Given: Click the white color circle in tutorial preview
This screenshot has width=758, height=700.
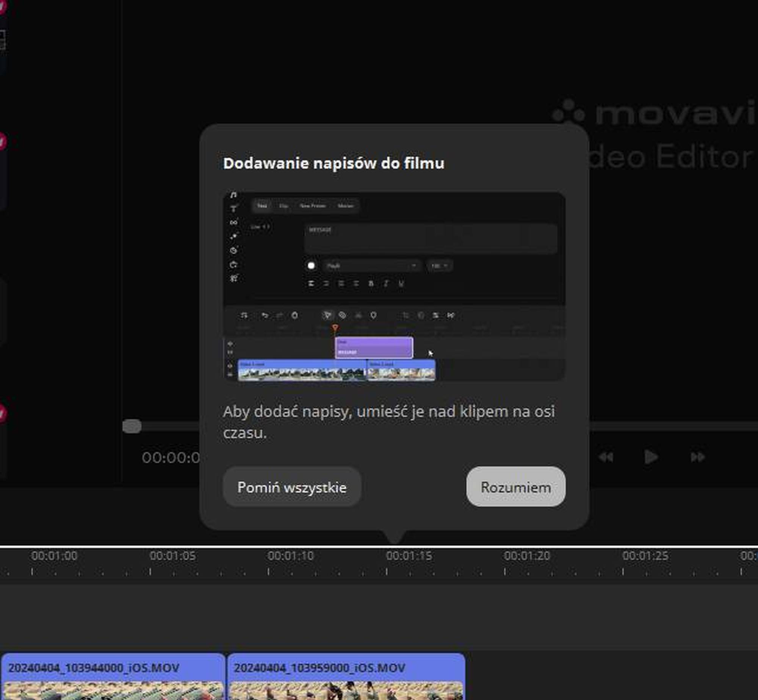Looking at the screenshot, I should click(x=311, y=266).
